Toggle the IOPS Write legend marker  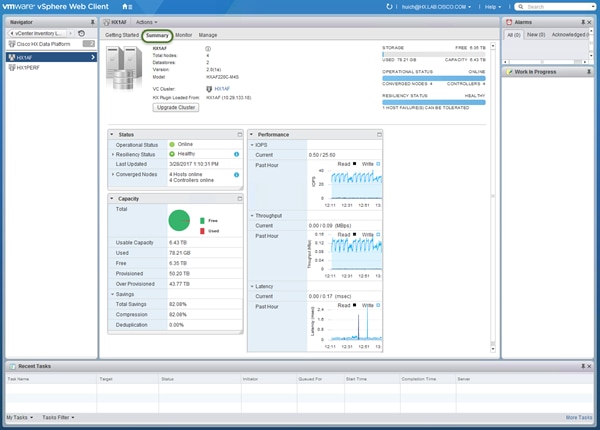pos(378,164)
